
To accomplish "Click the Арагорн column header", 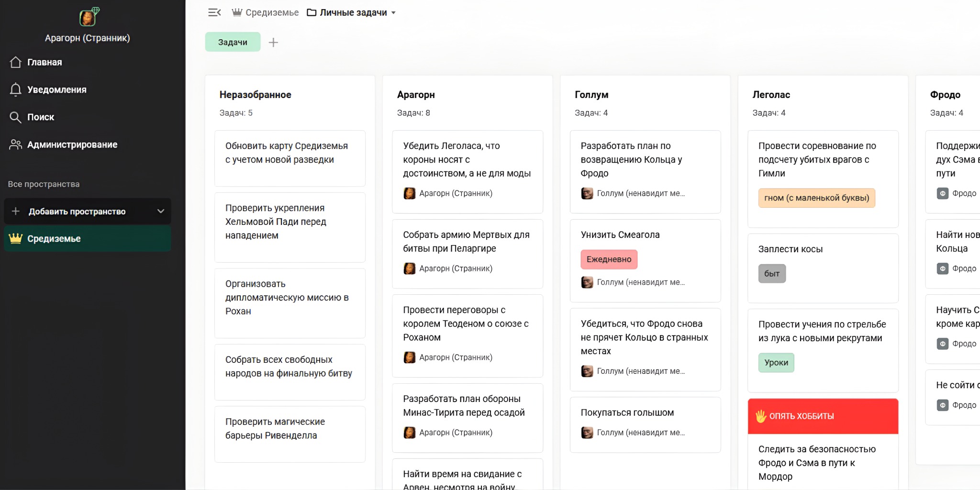I will click(x=416, y=95).
